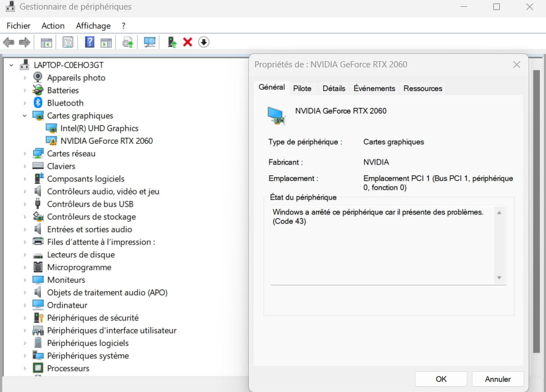Switch to the Pilote tab
This screenshot has height=392, width=546.
[x=302, y=88]
